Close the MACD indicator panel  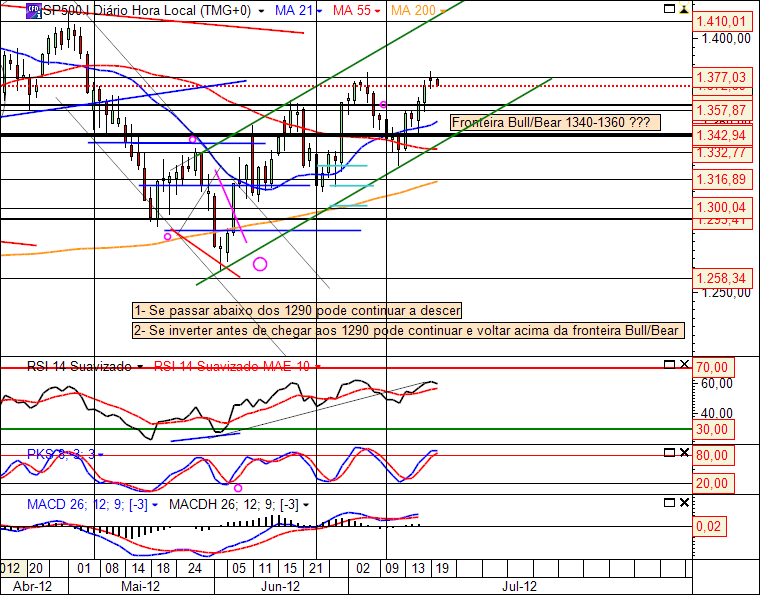(x=684, y=503)
